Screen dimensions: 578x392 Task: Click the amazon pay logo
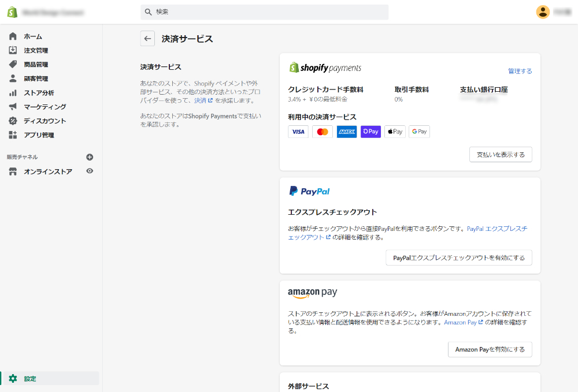point(313,293)
